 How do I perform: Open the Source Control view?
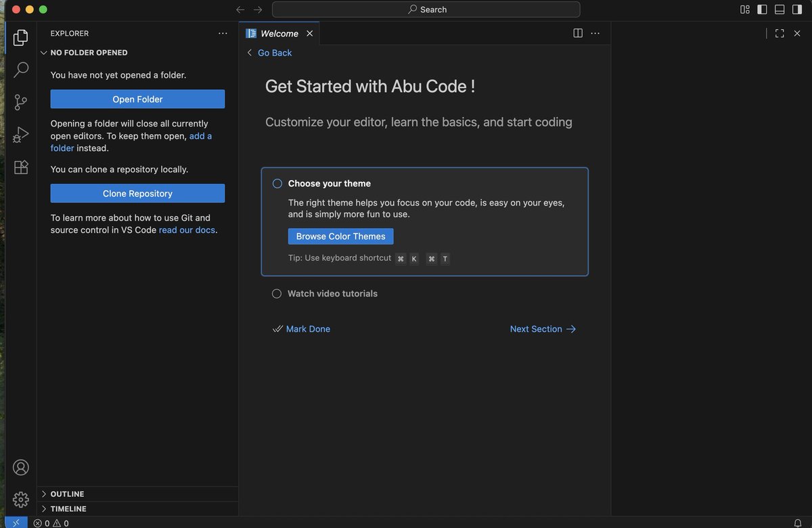(x=21, y=102)
